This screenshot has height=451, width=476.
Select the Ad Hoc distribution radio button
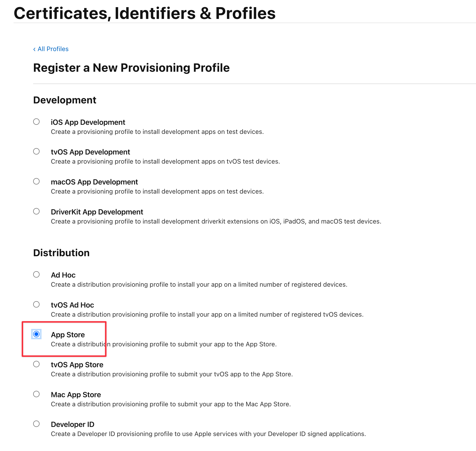[x=36, y=274]
